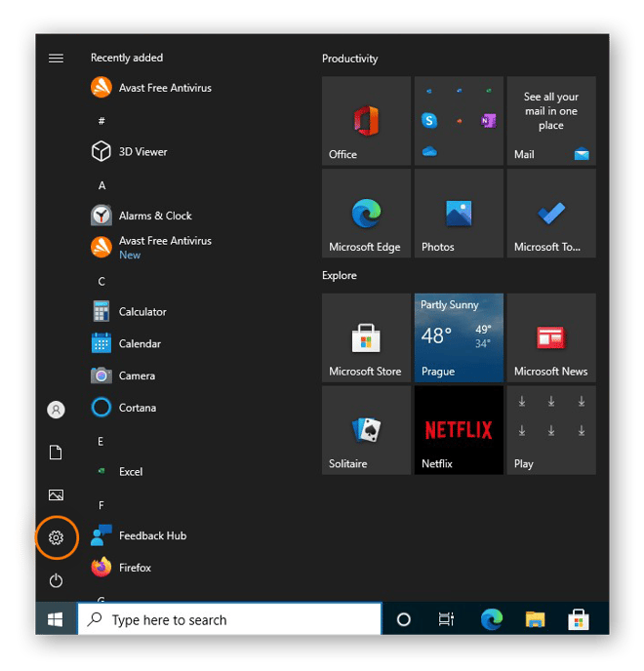The image size is (644, 671).
Task: Click the Productivity group heading
Action: point(350,59)
